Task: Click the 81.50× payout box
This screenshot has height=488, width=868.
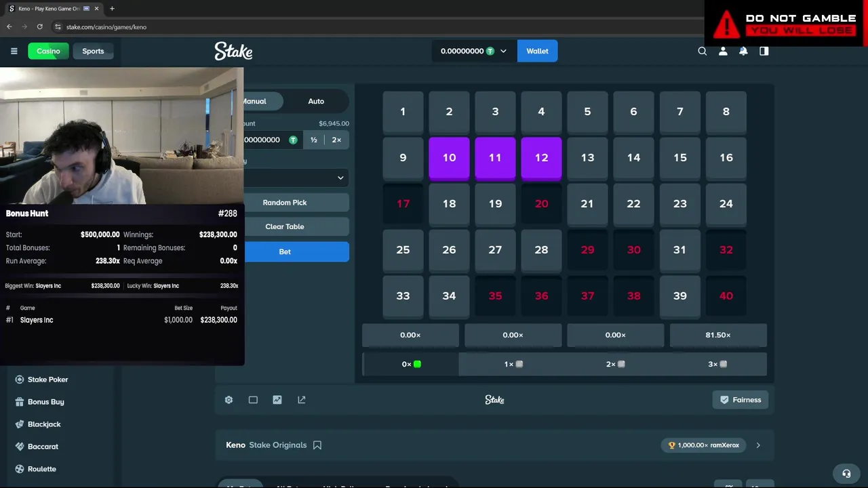Action: coord(718,335)
